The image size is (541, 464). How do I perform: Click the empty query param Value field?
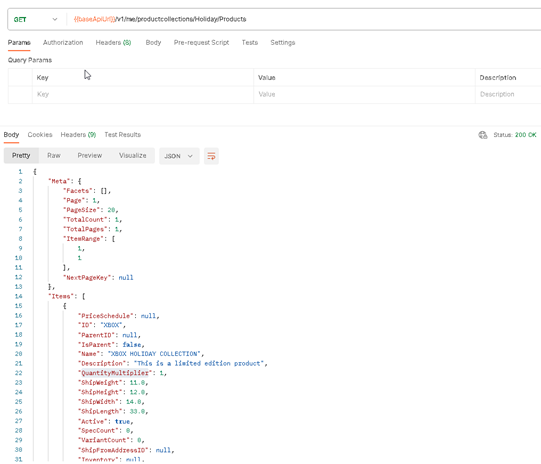click(x=364, y=94)
